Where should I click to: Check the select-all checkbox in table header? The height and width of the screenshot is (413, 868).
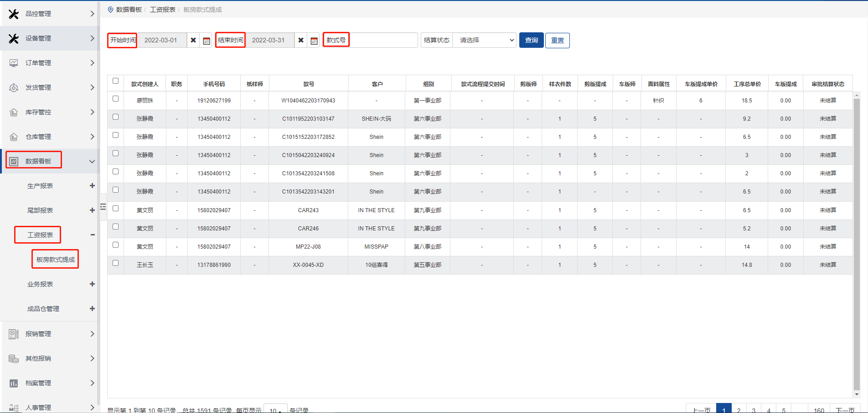116,81
